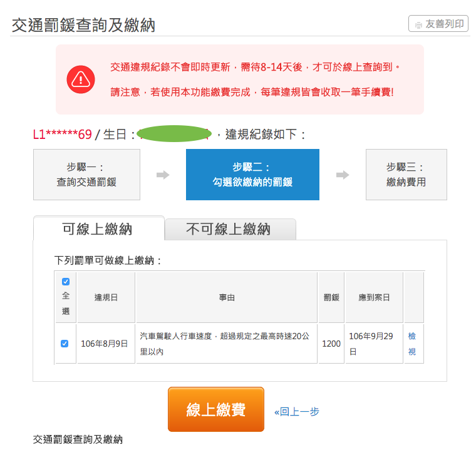Image resolution: width=476 pixels, height=450 pixels.
Task: Click the 罰鍰 column header
Action: [331, 297]
